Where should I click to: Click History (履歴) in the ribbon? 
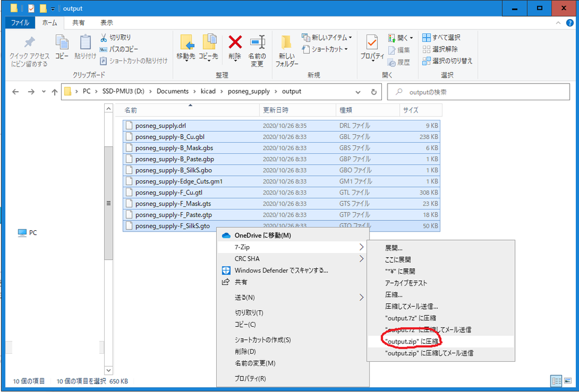coord(399,62)
